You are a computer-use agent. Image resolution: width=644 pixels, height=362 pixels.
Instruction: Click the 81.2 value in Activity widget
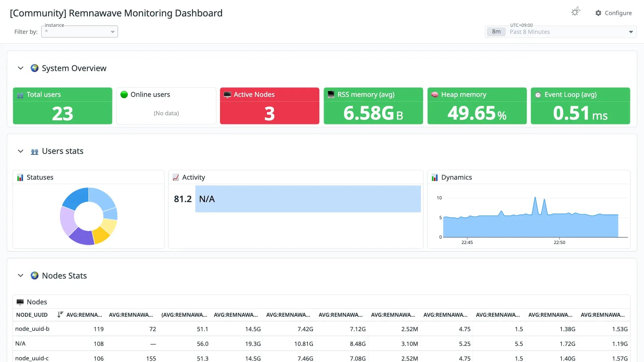(x=183, y=199)
